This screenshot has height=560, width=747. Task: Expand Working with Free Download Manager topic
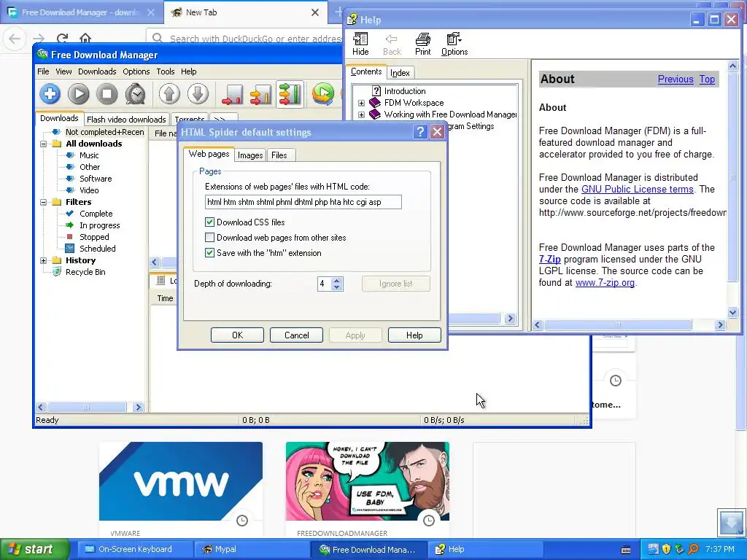[x=361, y=114]
